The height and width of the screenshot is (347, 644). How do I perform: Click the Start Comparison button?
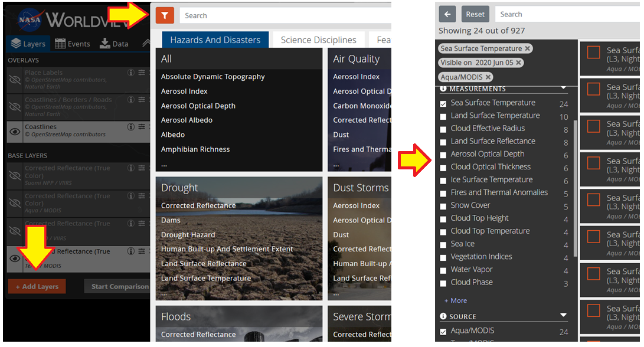117,287
